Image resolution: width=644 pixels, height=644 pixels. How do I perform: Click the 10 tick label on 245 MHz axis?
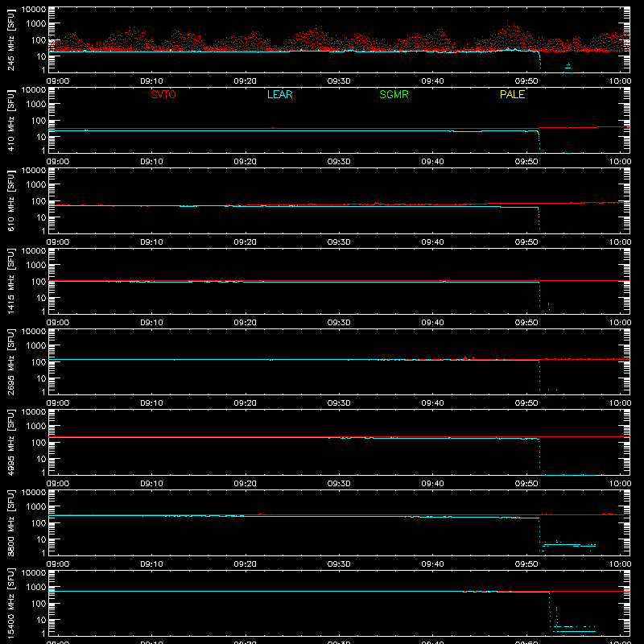click(x=41, y=56)
